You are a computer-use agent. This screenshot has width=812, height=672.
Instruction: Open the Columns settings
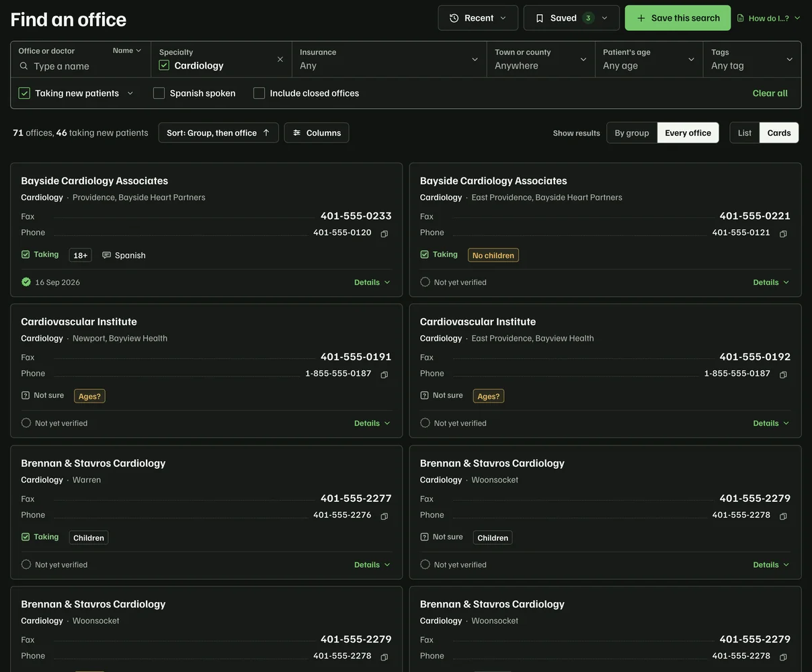(x=317, y=133)
